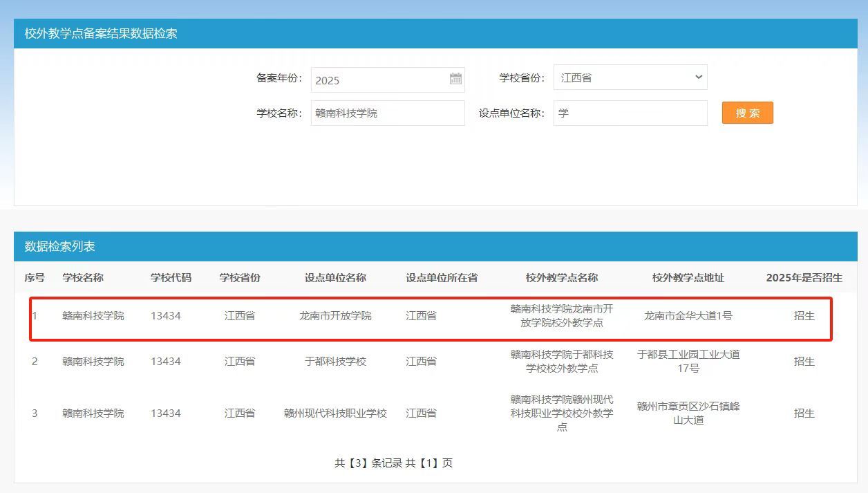Click the 学校代码 column header

coord(171,277)
